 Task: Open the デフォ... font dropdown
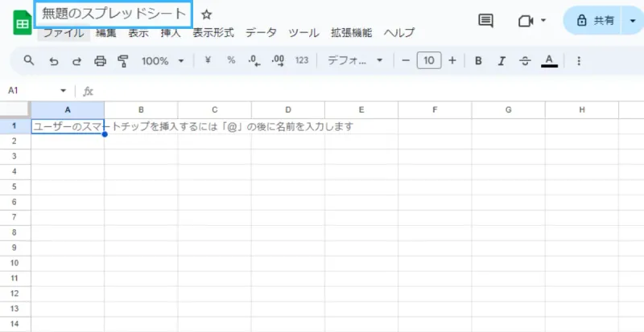[x=355, y=61]
